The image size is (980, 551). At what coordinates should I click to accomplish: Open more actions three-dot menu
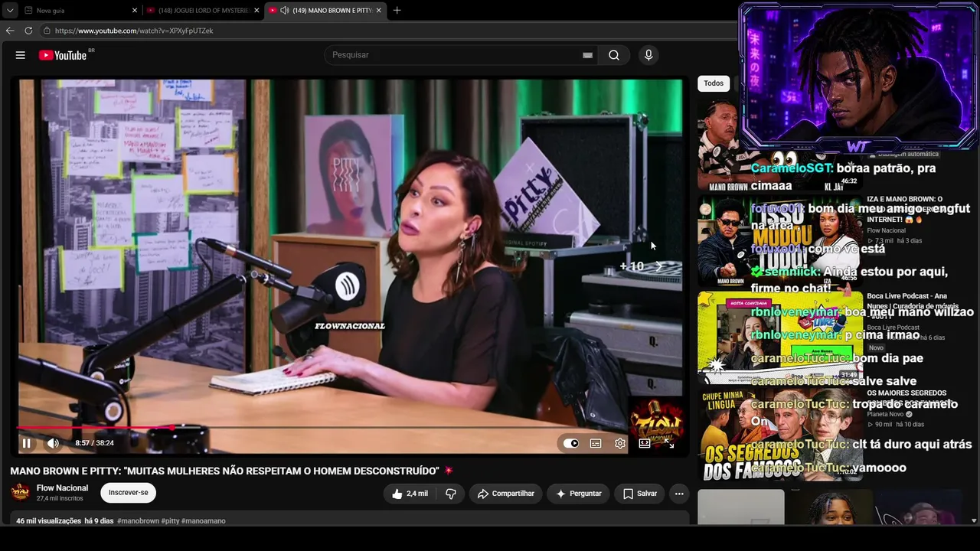click(679, 494)
